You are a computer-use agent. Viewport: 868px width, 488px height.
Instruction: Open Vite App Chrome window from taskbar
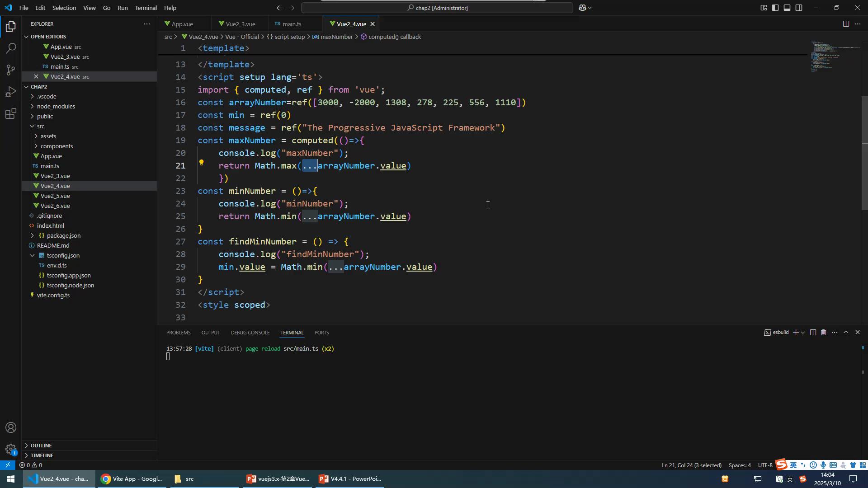(x=132, y=479)
